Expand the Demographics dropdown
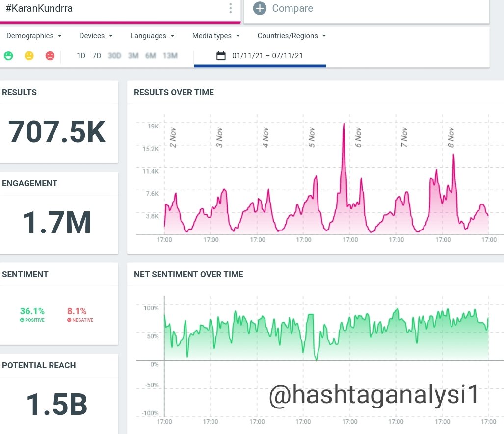This screenshot has width=504, height=434. 34,36
